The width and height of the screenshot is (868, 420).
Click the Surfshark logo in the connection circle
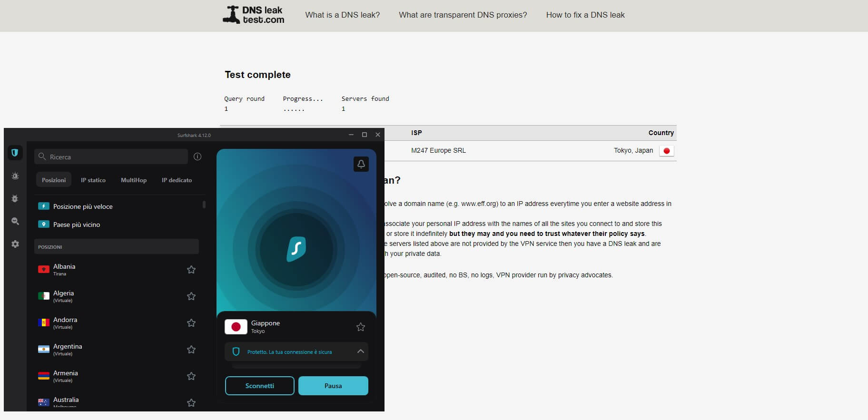tap(296, 249)
